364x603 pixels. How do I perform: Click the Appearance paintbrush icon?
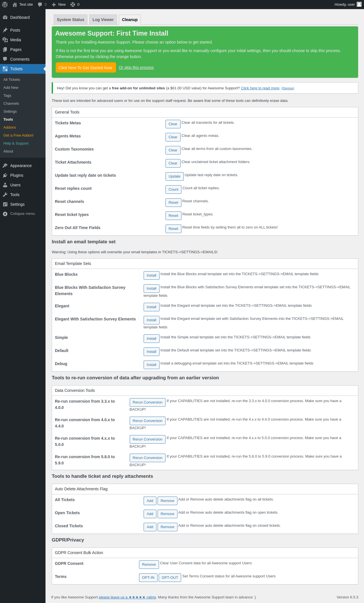click(5, 166)
